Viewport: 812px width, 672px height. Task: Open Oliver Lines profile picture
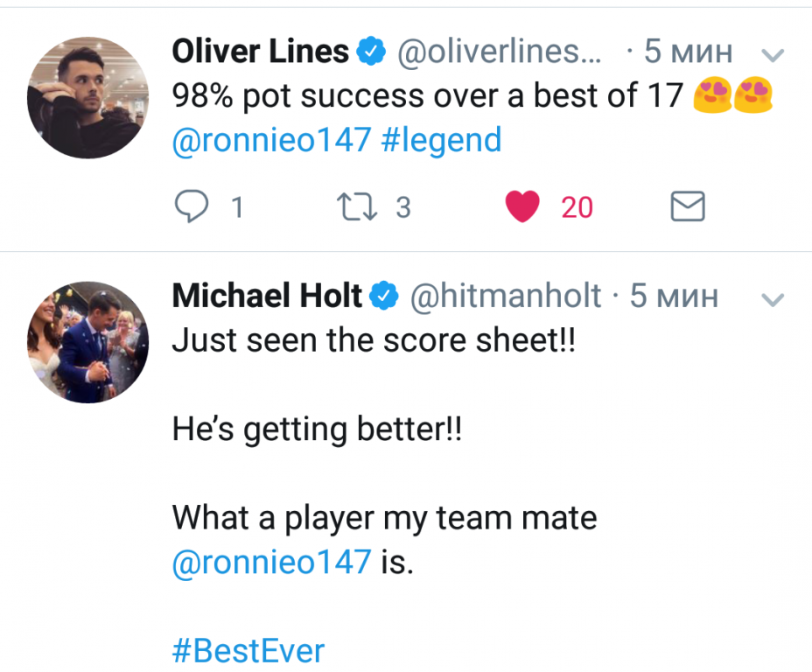coord(87,97)
